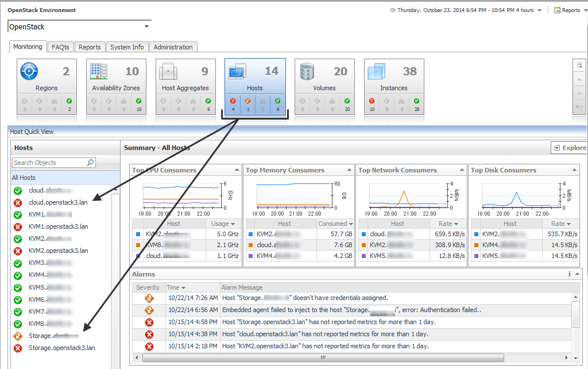Click the Host Aggregates tile icon
Screen dimensions: 588x369
point(168,71)
